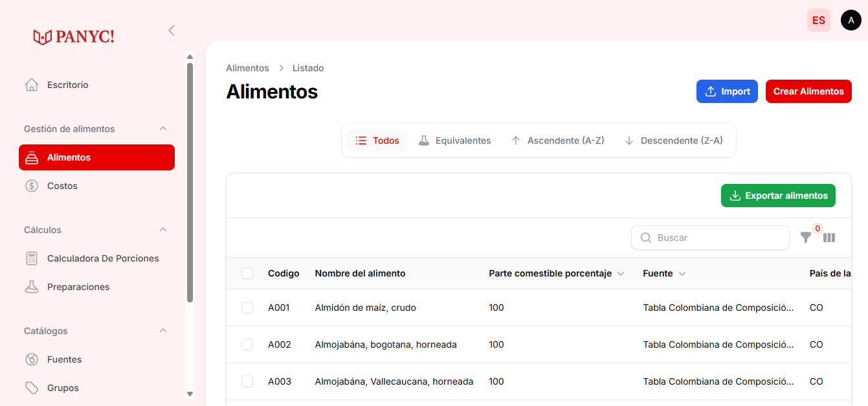Tick the checkbox for Almojabána, bogotana row

pyautogui.click(x=247, y=344)
